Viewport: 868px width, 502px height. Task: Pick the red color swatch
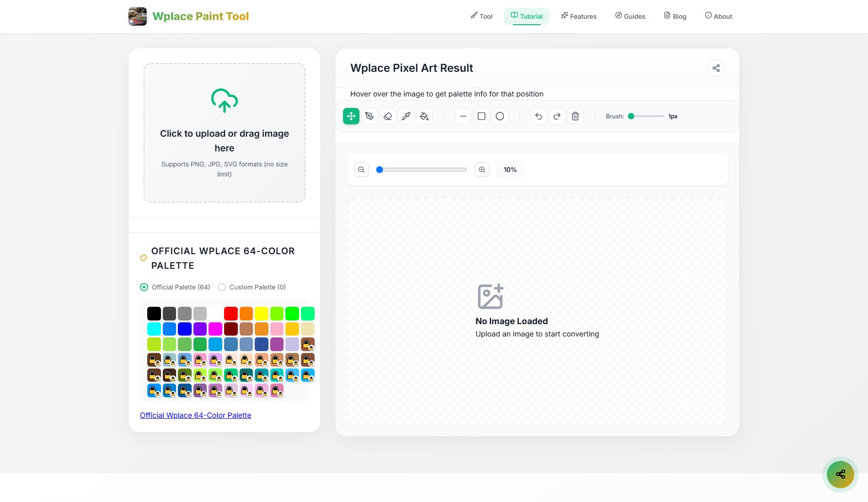(x=231, y=314)
